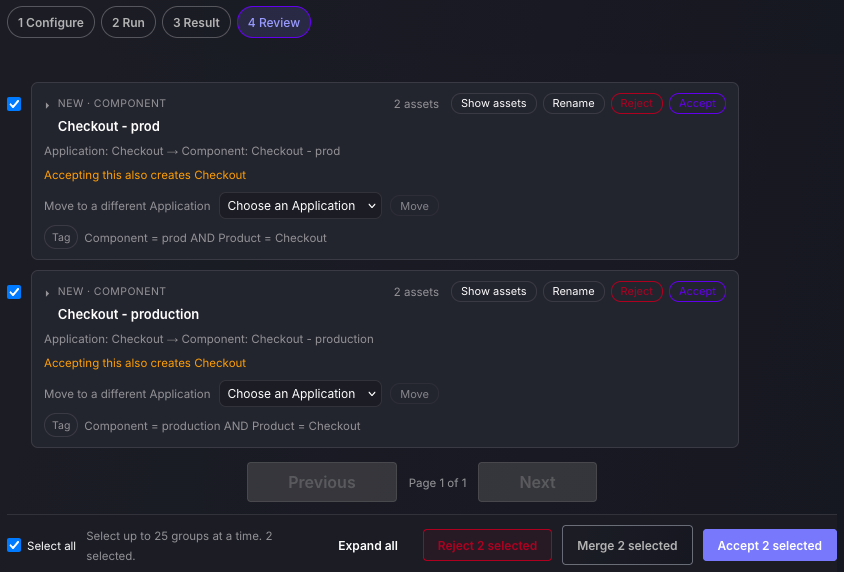Click the 2 assets count for Checkout - production
The width and height of the screenshot is (844, 572).
[x=416, y=292]
